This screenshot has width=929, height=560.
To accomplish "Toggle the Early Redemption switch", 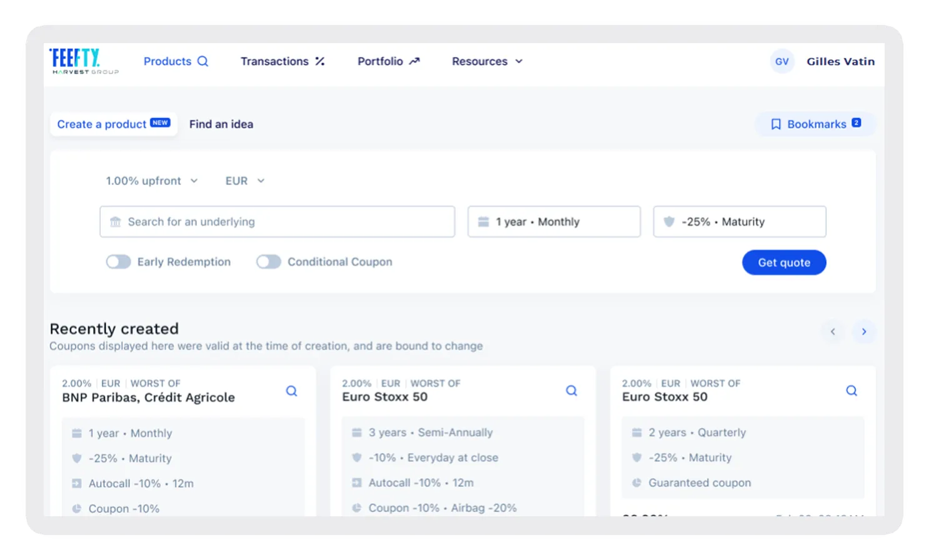I will (118, 262).
